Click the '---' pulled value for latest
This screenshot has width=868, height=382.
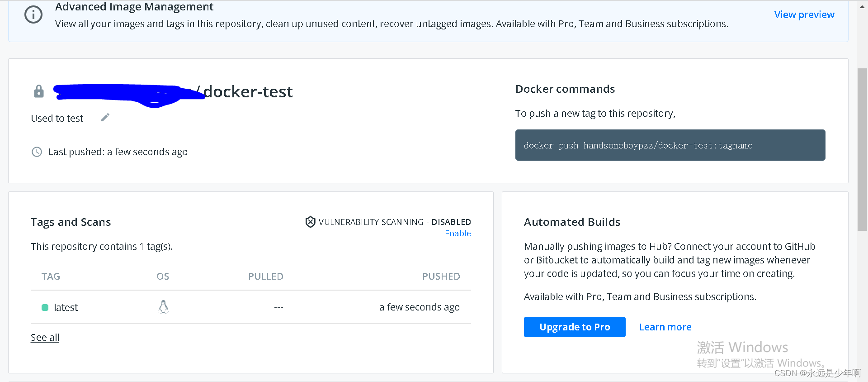click(x=278, y=308)
